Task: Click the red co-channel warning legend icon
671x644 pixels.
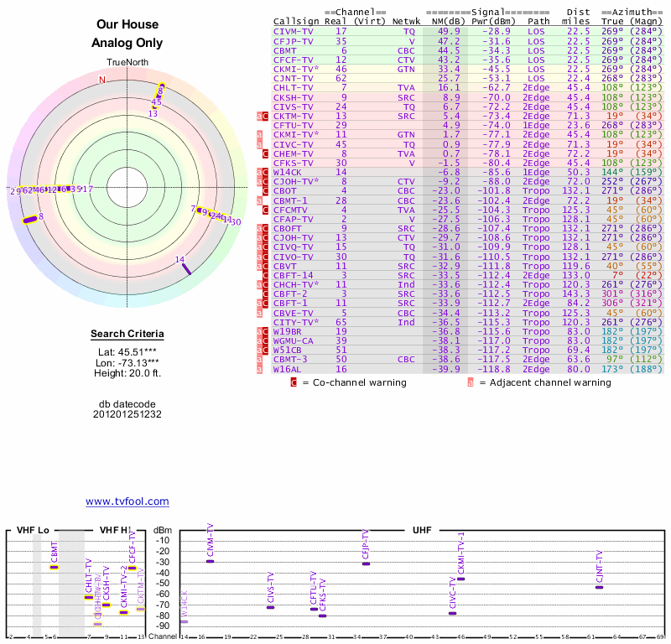Action: [x=294, y=382]
